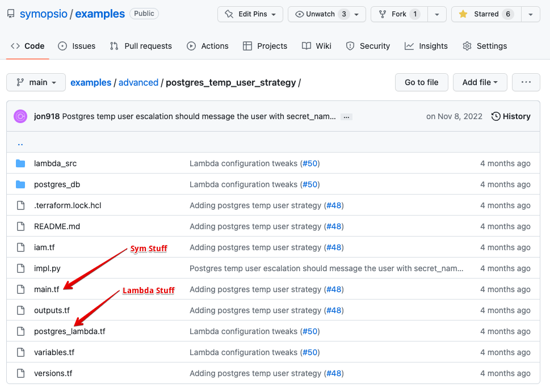Open the outputs.tf file
Image resolution: width=550 pixels, height=392 pixels.
[x=52, y=311]
